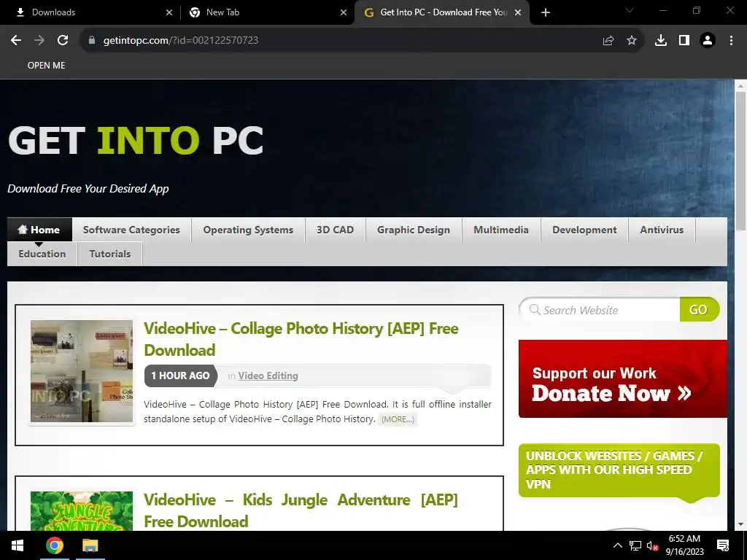
Task: Click the address bar URL
Action: [x=181, y=41]
